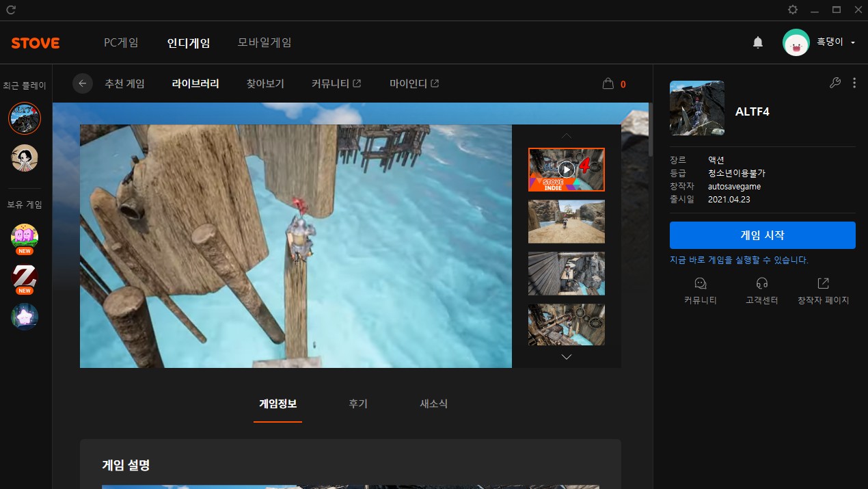Open the settings gear in title bar
The width and height of the screenshot is (868, 489).
(x=793, y=10)
